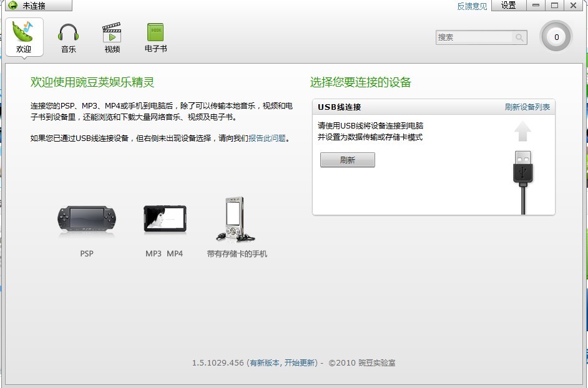588x388 pixels.
Task: Click the USB线连接 panel header
Action: pos(340,107)
